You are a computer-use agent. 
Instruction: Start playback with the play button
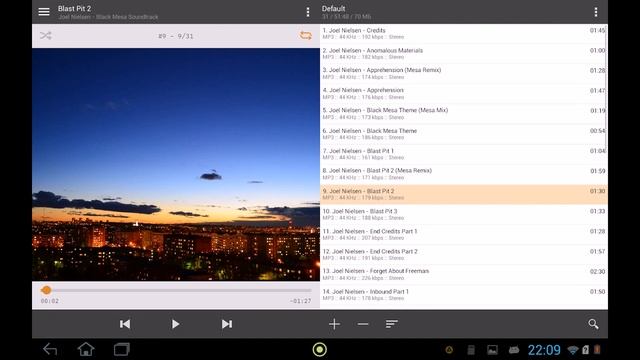176,324
